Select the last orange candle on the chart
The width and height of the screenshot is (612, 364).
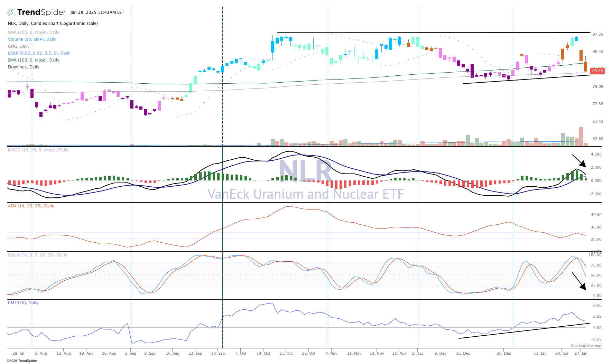[585, 67]
